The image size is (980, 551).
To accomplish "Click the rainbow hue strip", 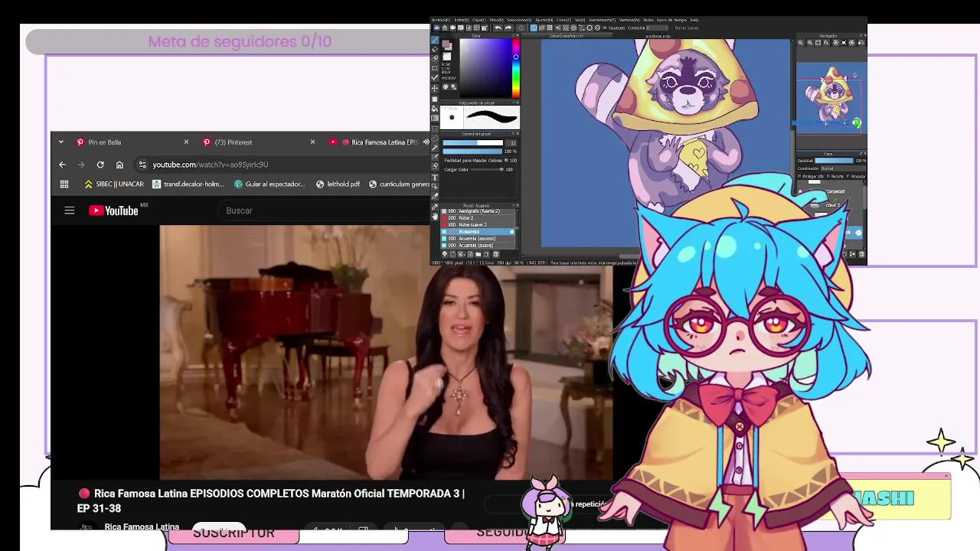I will pos(516,68).
